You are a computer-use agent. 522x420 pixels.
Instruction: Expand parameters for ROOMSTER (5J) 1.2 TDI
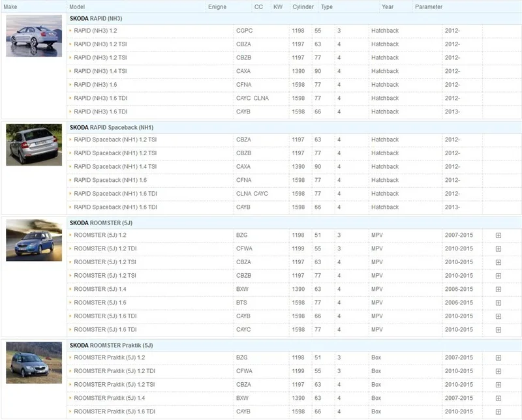[498, 249]
